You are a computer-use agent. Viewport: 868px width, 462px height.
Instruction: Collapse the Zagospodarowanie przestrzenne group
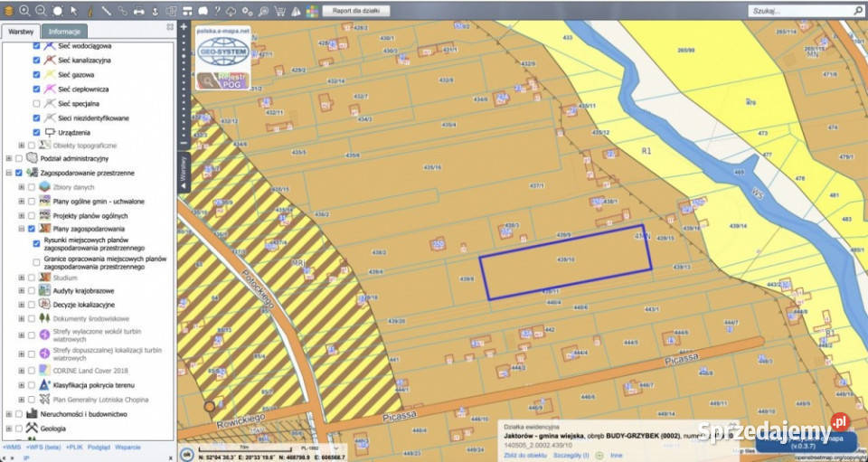(9, 173)
